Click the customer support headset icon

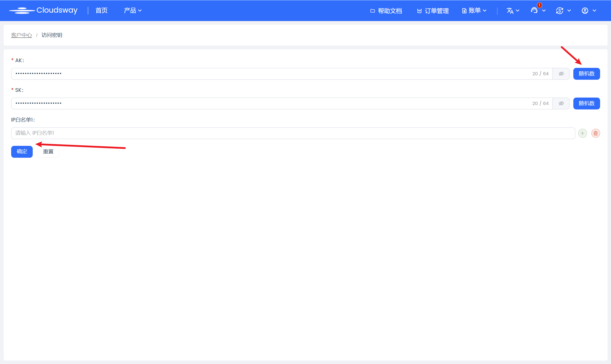(534, 11)
